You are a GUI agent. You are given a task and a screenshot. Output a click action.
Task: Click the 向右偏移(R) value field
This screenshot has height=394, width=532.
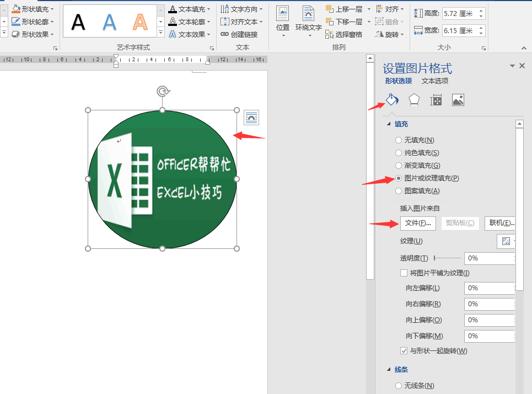[x=489, y=304]
